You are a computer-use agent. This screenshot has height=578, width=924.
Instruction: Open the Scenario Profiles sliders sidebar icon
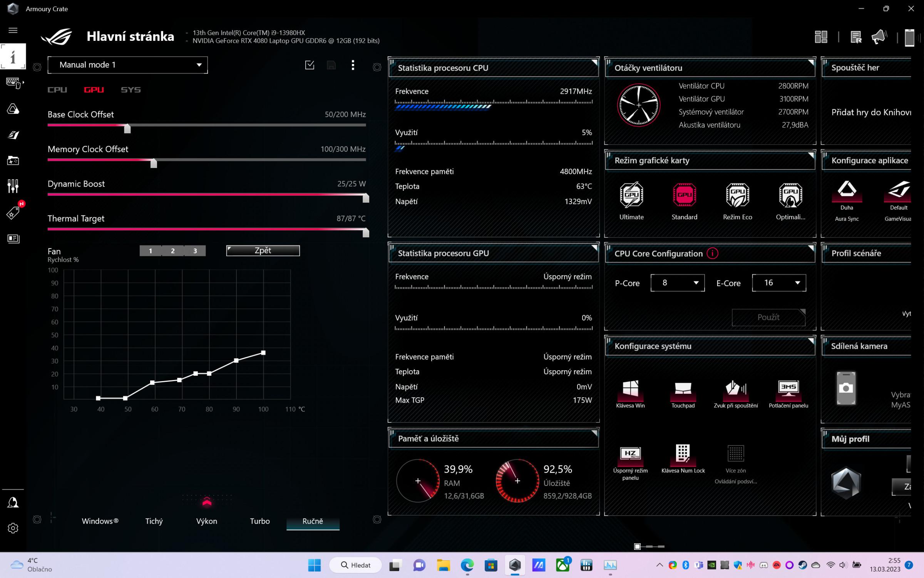[x=13, y=186]
